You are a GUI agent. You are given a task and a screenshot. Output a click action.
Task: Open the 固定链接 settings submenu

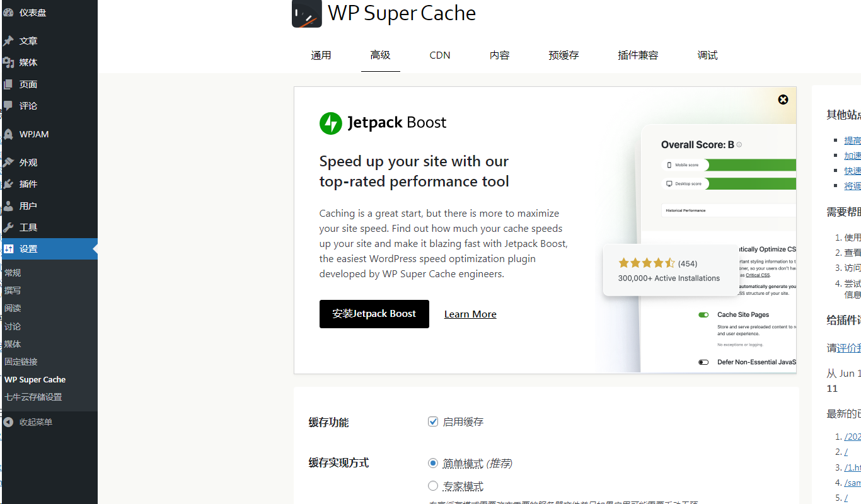(x=50, y=362)
